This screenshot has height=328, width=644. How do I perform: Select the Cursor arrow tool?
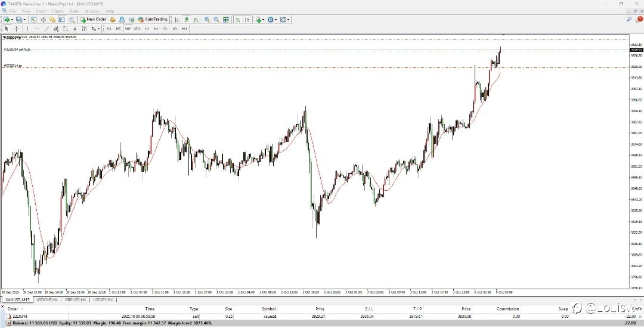7,29
